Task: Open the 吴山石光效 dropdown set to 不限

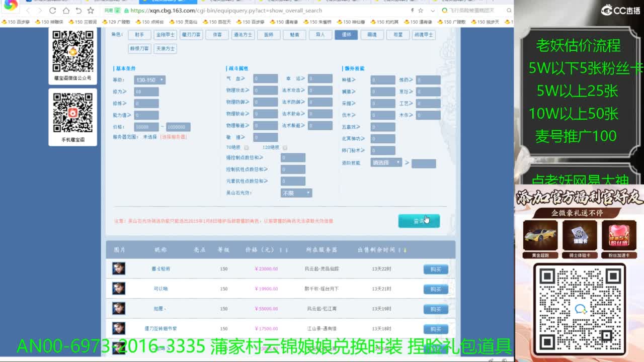Action: (296, 193)
